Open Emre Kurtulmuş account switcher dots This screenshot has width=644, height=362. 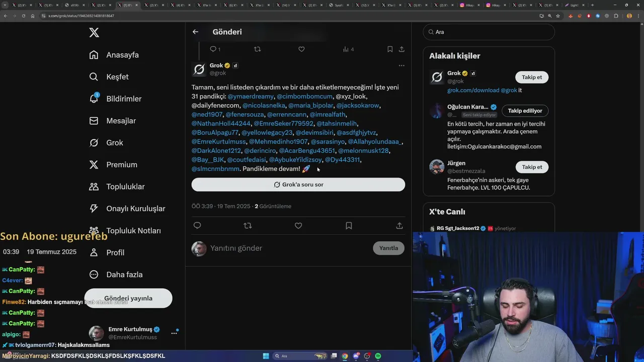pos(174,333)
